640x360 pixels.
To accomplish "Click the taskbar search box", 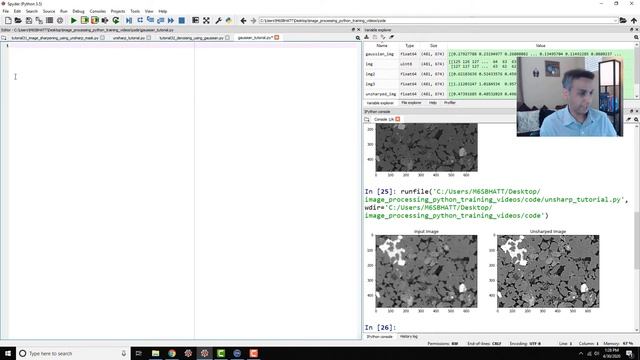I will pyautogui.click(x=73, y=353).
